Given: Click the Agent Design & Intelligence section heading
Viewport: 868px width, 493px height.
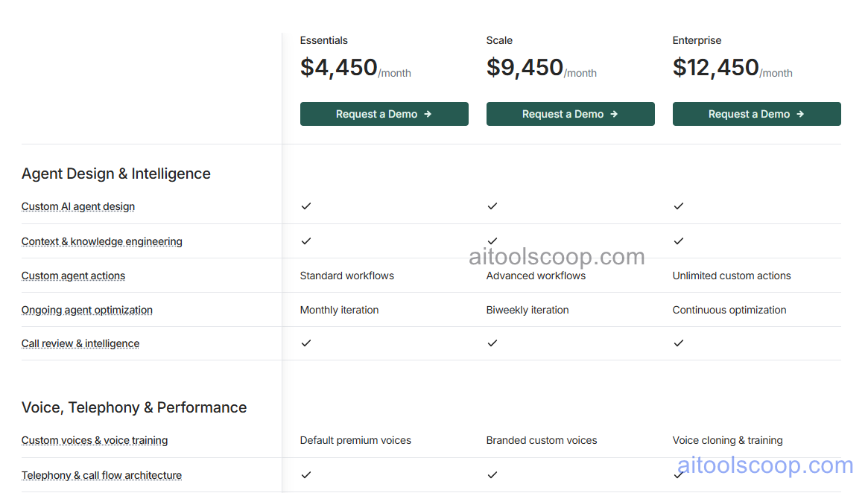Looking at the screenshot, I should (115, 173).
